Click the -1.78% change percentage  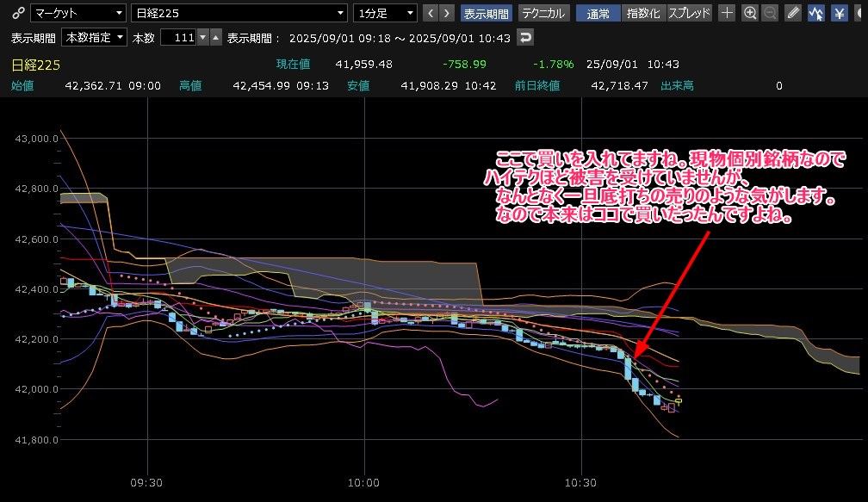tap(553, 65)
